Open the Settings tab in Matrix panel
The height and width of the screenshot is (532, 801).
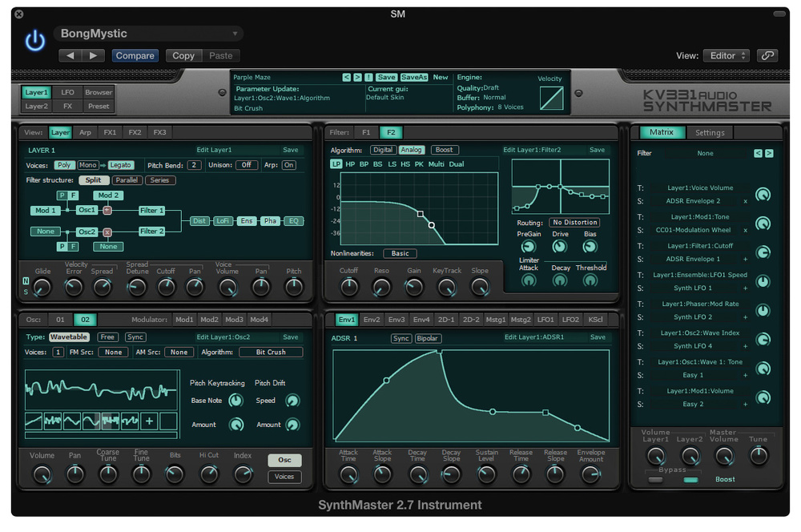(710, 132)
